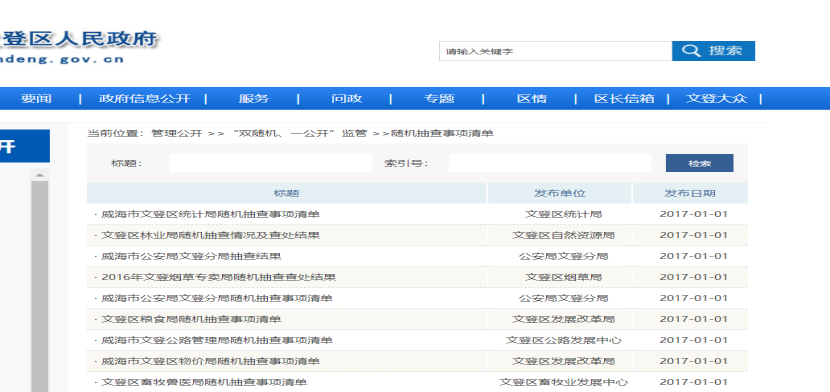Go to the 服务 menu section
The width and height of the screenshot is (830, 392).
pos(254,98)
